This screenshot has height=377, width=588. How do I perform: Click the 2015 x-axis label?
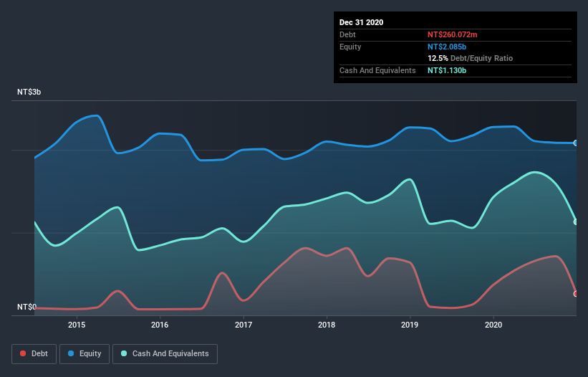pyautogui.click(x=77, y=325)
